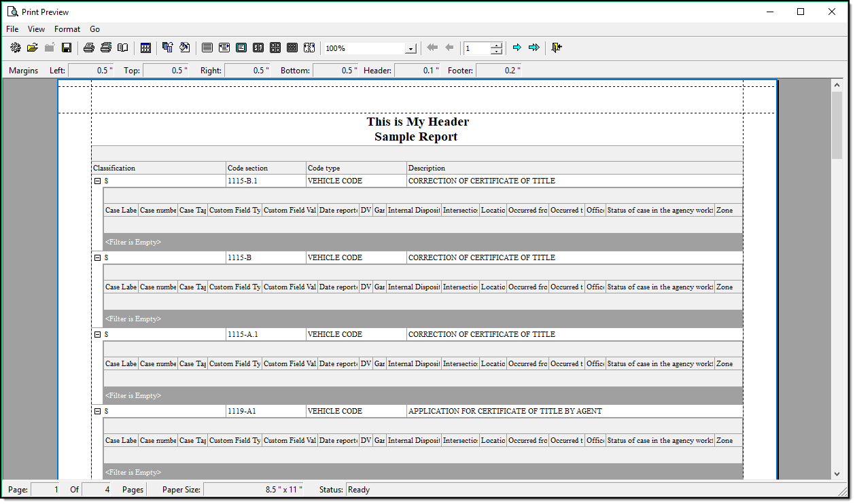This screenshot has height=504, width=855.
Task: Collapse the 1115-A.1 row group
Action: click(x=97, y=335)
